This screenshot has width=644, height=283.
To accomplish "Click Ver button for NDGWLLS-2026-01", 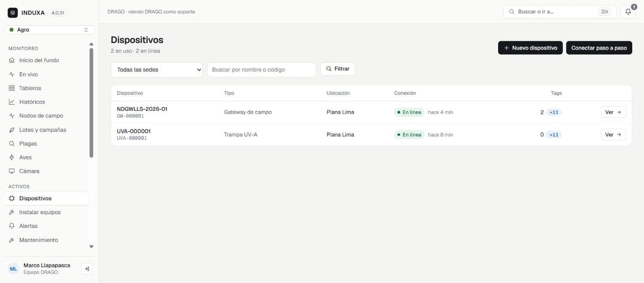I will 613,112.
